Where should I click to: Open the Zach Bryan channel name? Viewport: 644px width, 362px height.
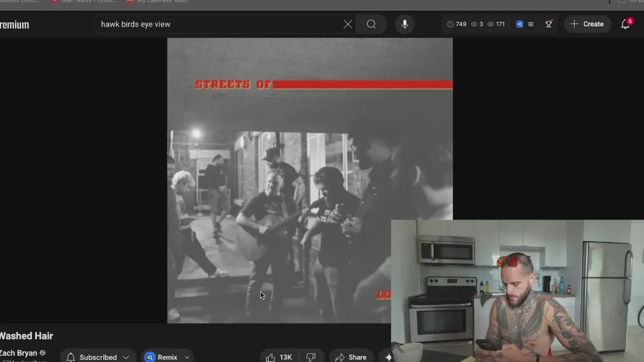(19, 353)
